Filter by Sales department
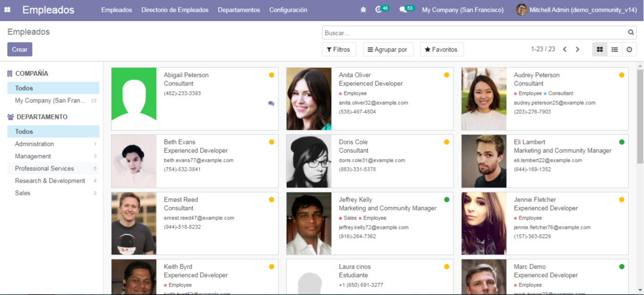The height and width of the screenshot is (295, 644). 53,193
